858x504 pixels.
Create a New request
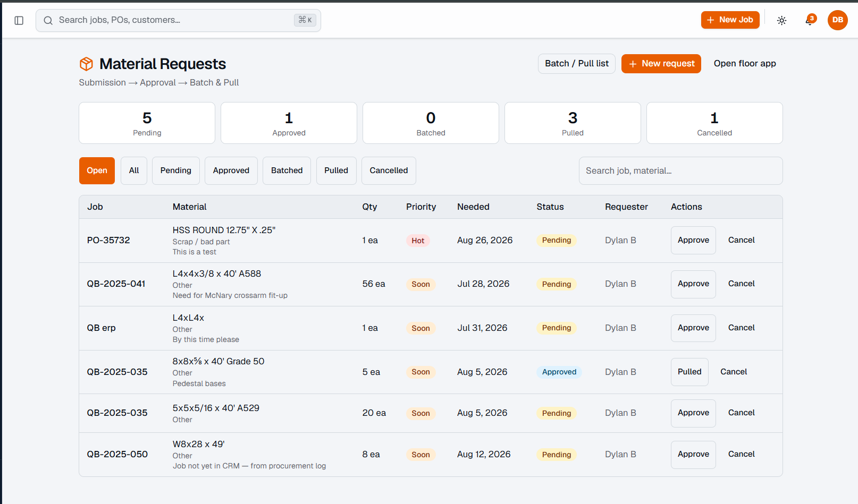point(661,64)
